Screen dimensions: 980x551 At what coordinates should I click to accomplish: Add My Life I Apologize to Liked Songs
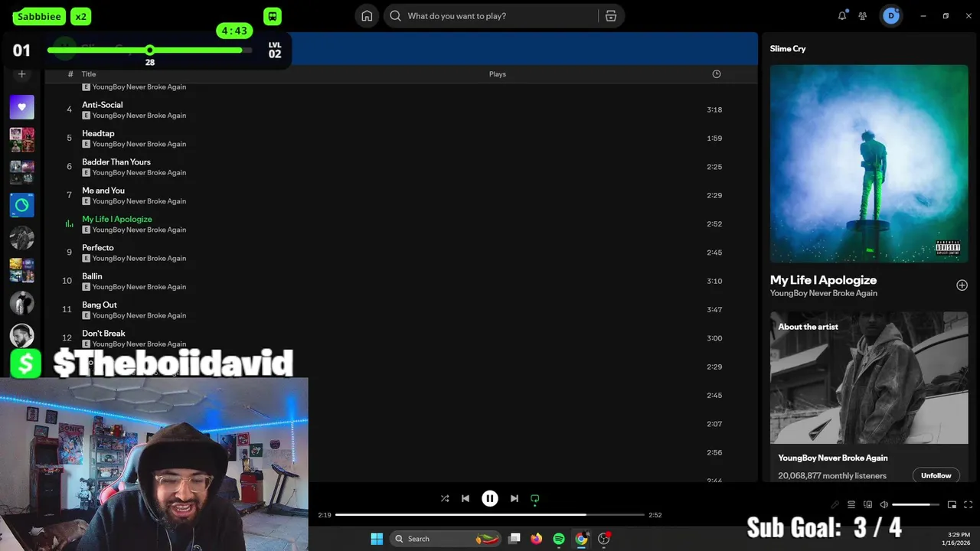[962, 285]
